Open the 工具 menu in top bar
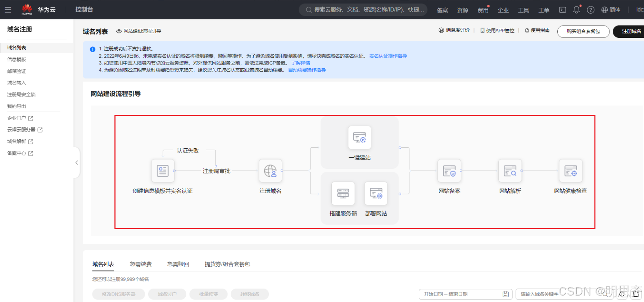This screenshot has width=644, height=302. point(523,10)
